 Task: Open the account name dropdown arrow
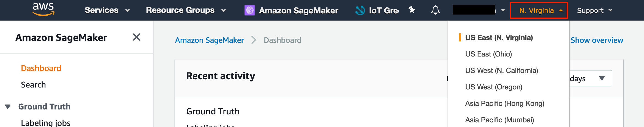[503, 10]
